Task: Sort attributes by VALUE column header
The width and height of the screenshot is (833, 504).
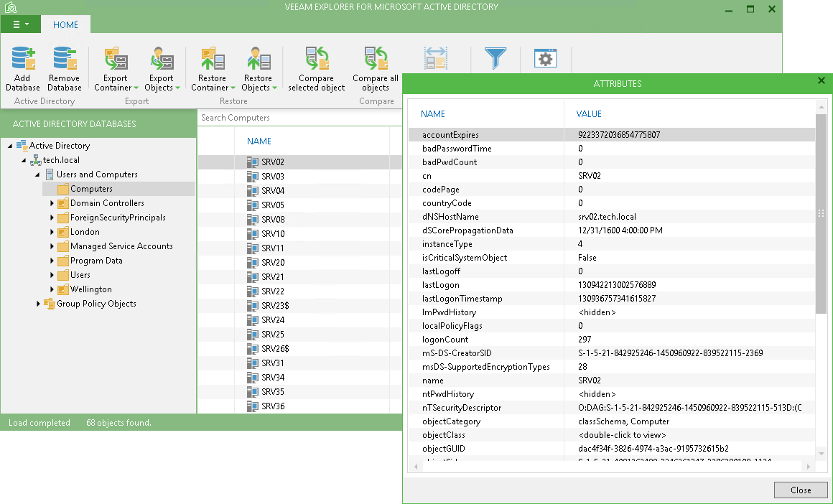Action: point(589,113)
